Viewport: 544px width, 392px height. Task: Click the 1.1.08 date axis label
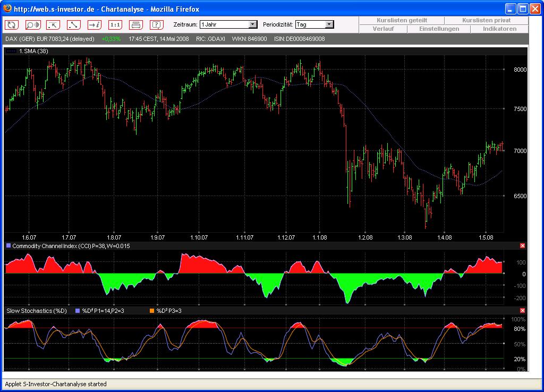(x=319, y=237)
